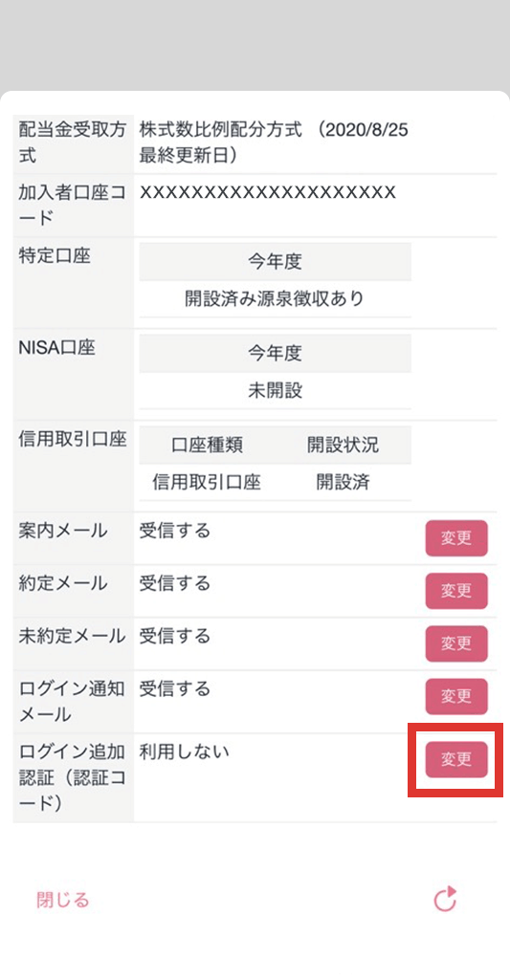Click 変更 for 案内メール

pyautogui.click(x=456, y=538)
